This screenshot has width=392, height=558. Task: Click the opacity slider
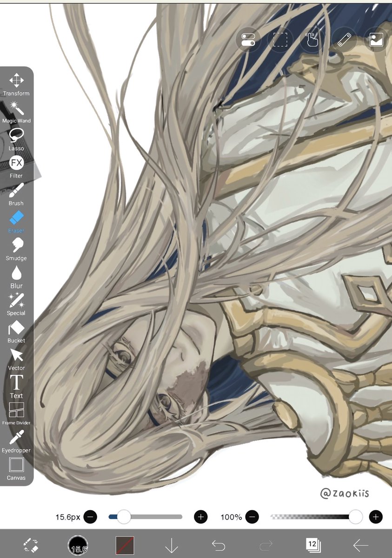[x=317, y=517]
